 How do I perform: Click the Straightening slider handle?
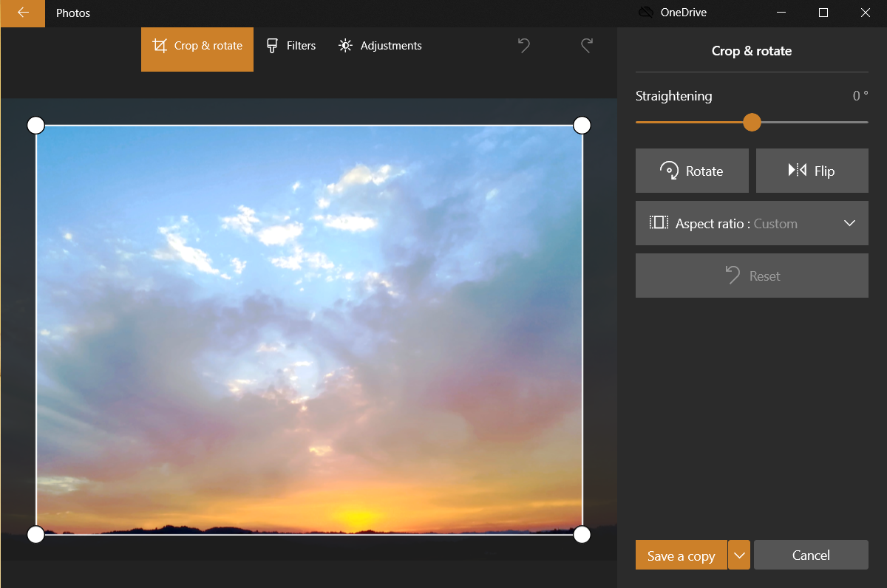click(x=752, y=122)
